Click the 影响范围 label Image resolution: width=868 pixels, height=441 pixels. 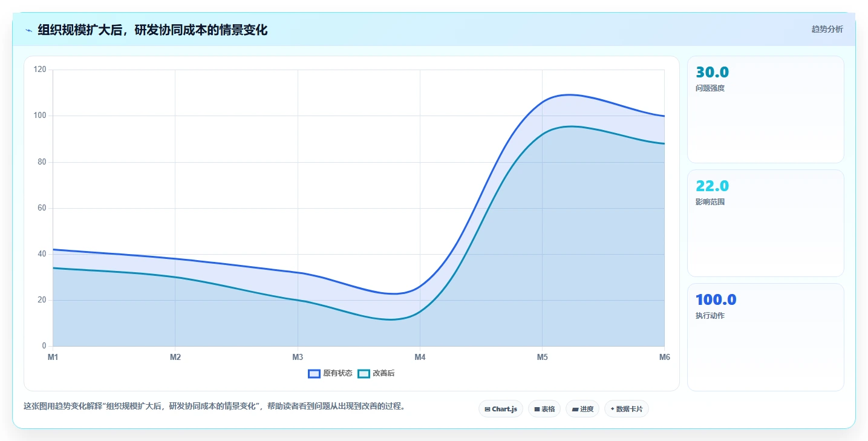710,202
